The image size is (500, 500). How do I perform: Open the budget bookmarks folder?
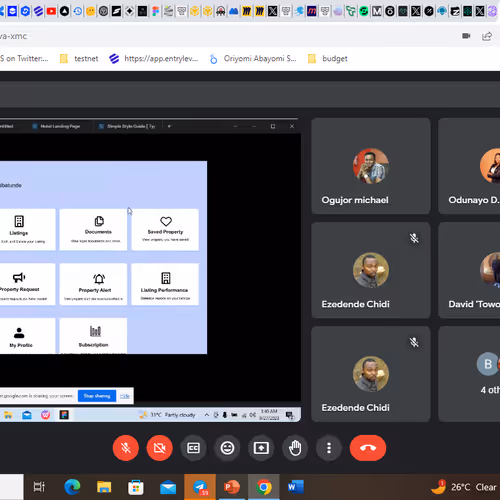point(328,59)
